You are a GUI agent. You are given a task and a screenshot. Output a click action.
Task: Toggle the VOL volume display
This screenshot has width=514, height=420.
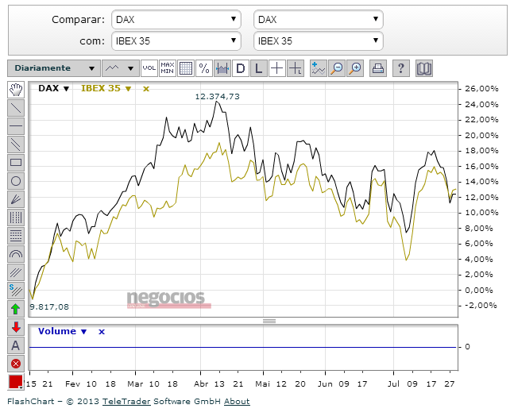[x=149, y=68]
